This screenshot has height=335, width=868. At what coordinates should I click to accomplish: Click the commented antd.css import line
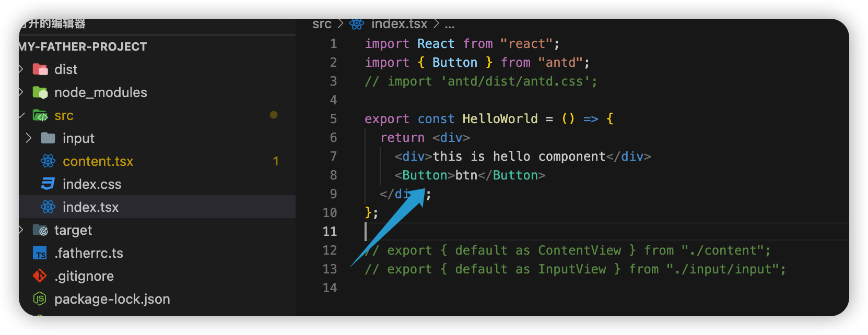click(x=481, y=81)
